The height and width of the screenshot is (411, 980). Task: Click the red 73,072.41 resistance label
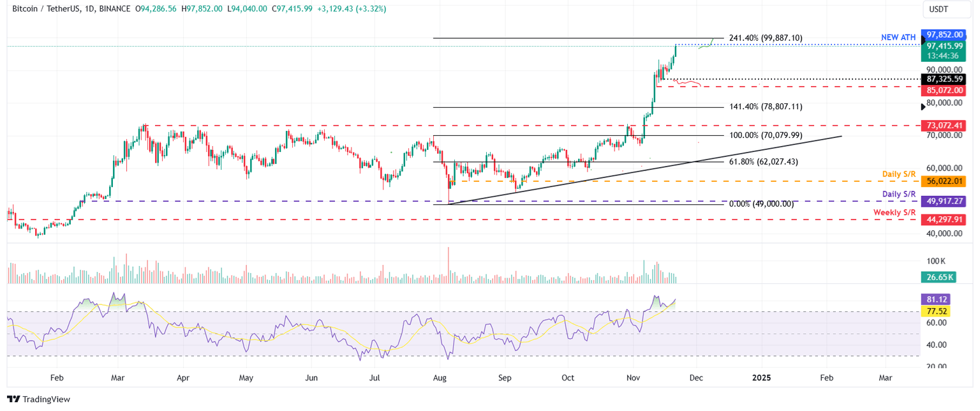(x=944, y=126)
